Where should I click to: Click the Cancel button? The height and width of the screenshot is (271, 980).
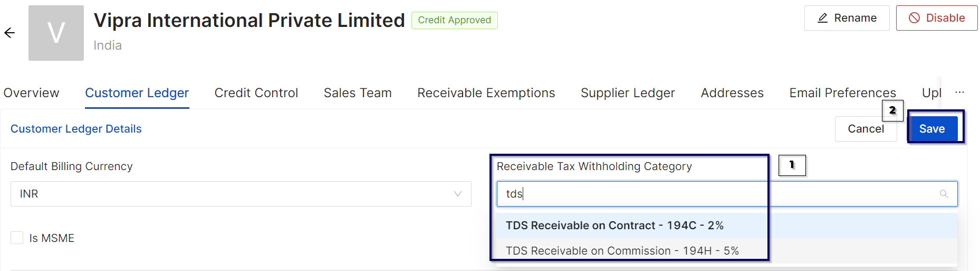click(866, 129)
